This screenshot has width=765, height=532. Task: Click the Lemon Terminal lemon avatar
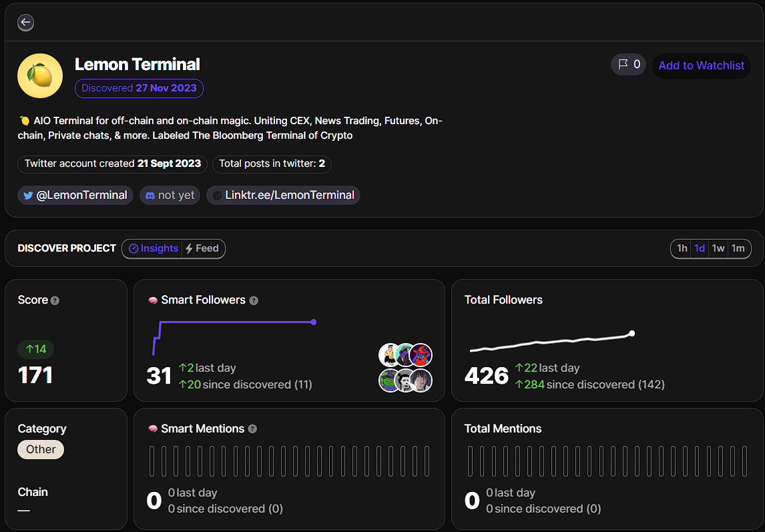click(x=40, y=75)
